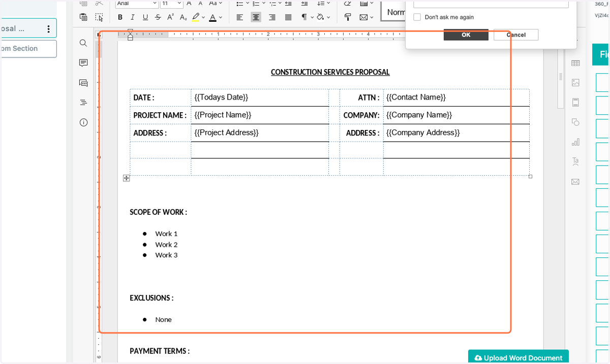This screenshot has width=610, height=364.
Task: Open the three-dot menu of proposal section
Action: point(48,29)
